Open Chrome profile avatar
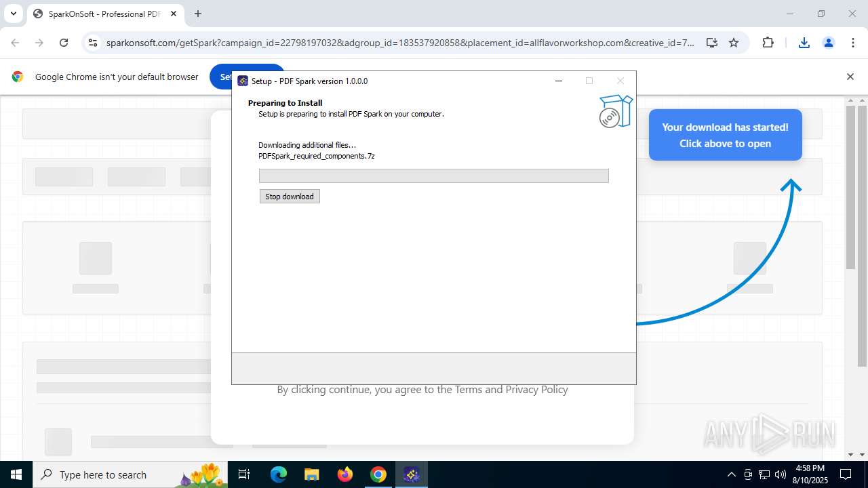 point(829,43)
